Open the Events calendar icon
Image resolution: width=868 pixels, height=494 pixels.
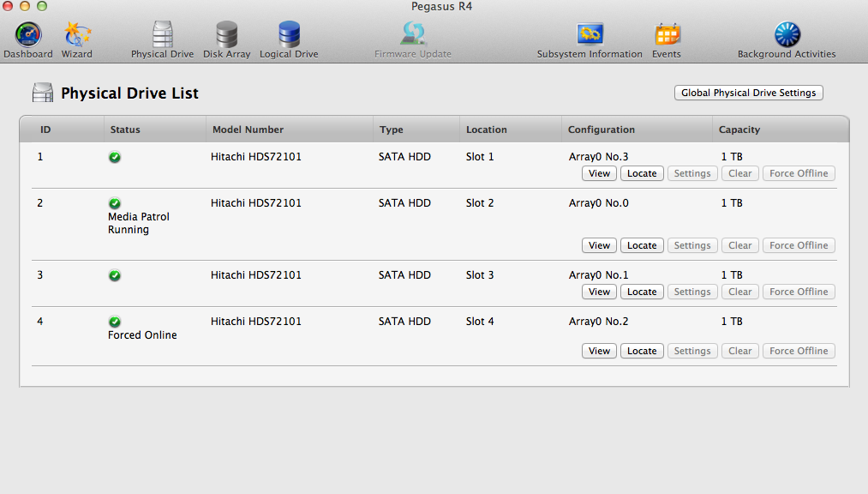[667, 34]
